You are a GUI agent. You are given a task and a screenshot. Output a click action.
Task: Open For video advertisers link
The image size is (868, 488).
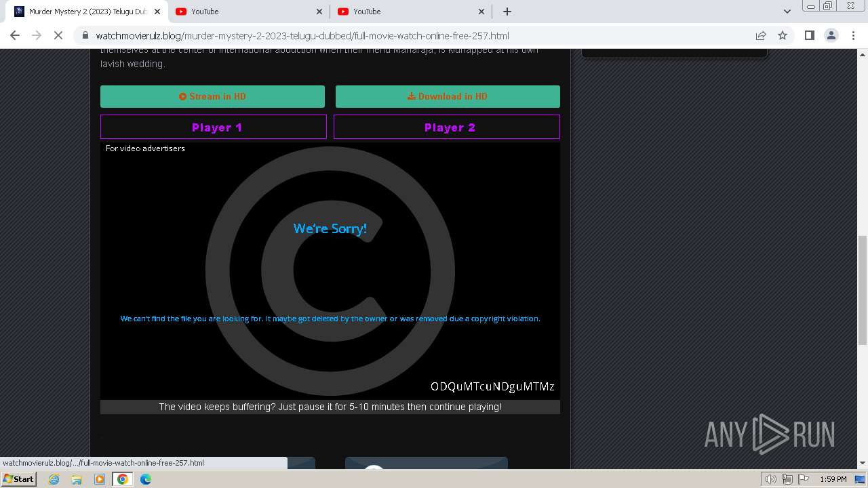tap(145, 148)
